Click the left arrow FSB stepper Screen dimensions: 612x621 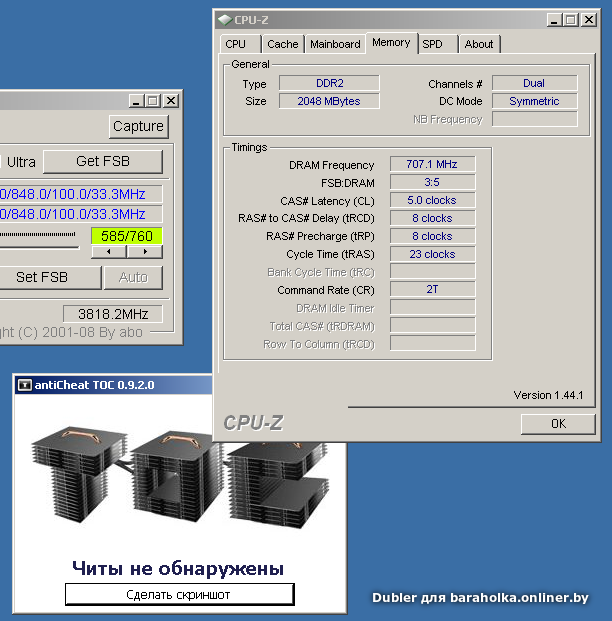pos(109,252)
